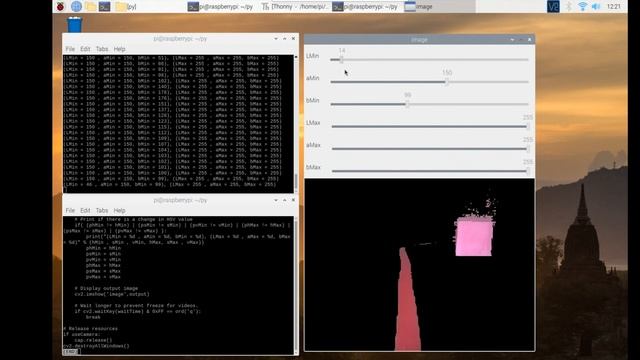Open Tabs menu in the Python-code terminal

click(102, 211)
